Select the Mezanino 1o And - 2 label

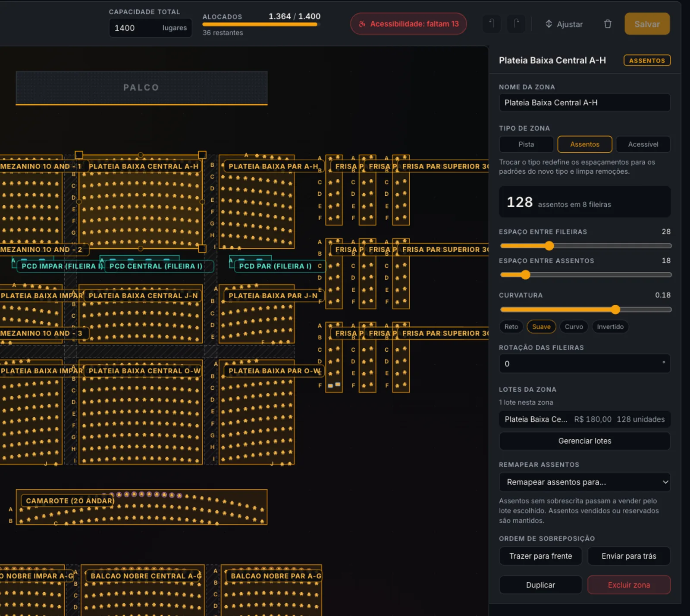click(x=42, y=250)
